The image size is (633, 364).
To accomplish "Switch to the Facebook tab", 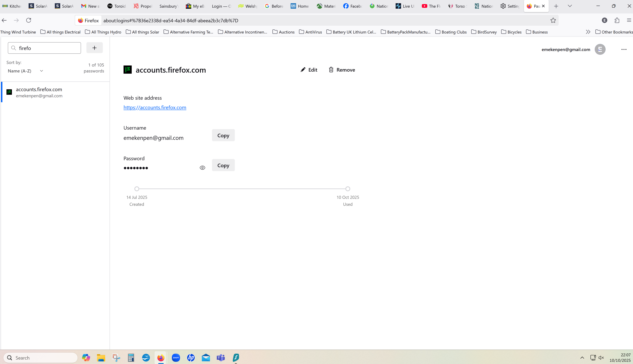I will click(x=353, y=6).
